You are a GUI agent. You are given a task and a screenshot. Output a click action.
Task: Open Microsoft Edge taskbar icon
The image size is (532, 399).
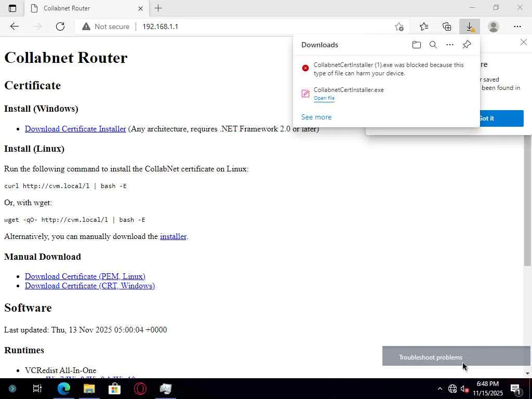coord(63,389)
